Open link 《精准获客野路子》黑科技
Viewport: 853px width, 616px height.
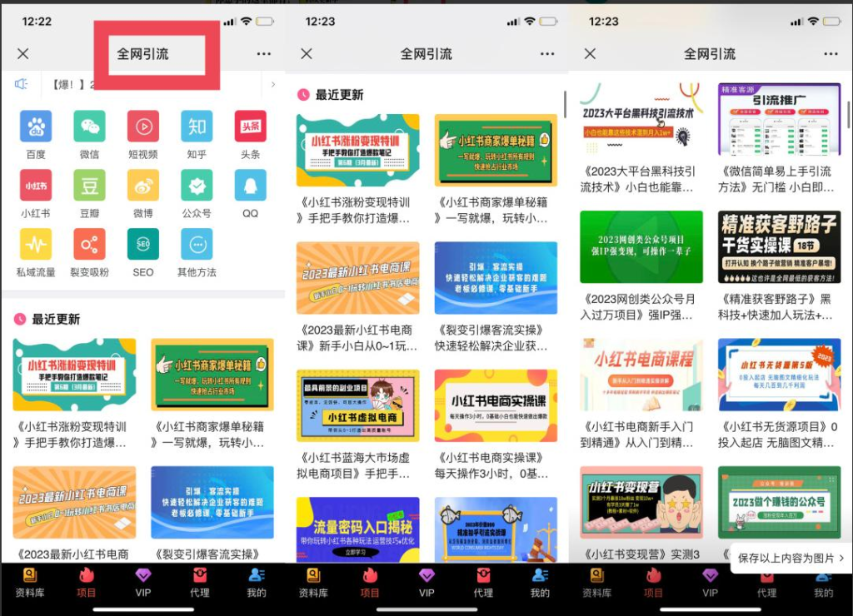click(x=776, y=306)
